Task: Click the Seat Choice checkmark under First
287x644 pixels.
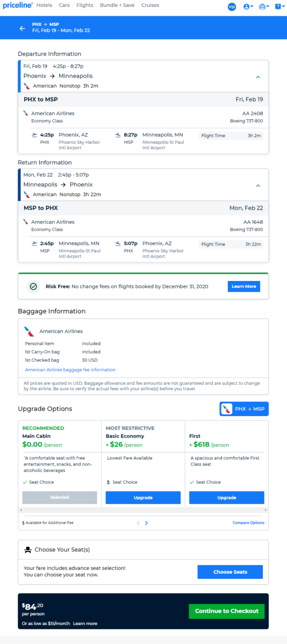Action: (192, 482)
